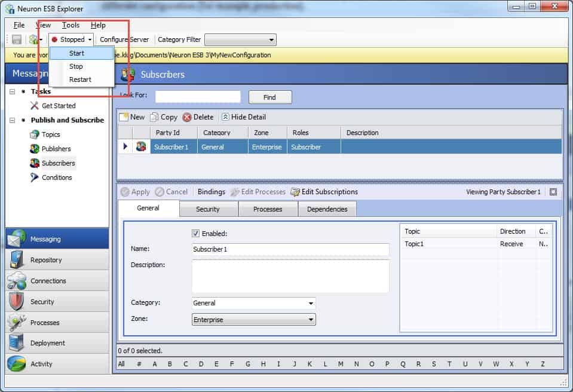Switch to the Dependencies tab
Image resolution: width=573 pixels, height=392 pixels.
(327, 209)
